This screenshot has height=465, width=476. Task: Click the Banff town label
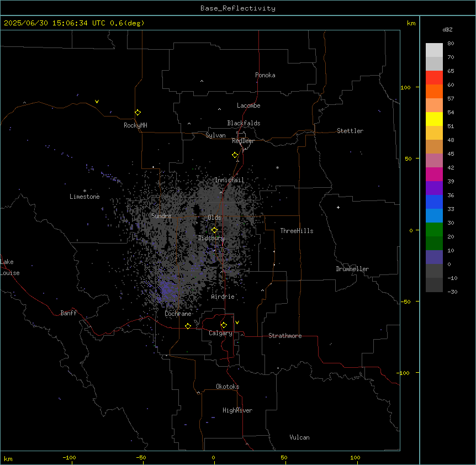pyautogui.click(x=68, y=313)
